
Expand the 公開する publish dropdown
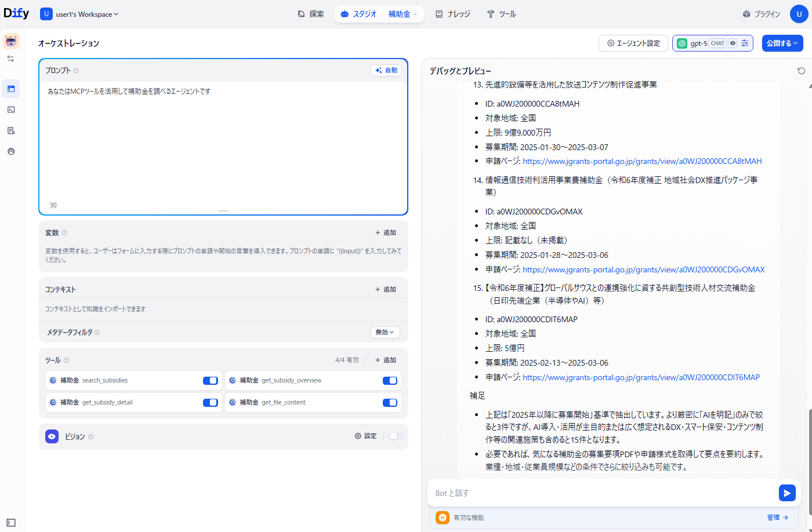[782, 43]
